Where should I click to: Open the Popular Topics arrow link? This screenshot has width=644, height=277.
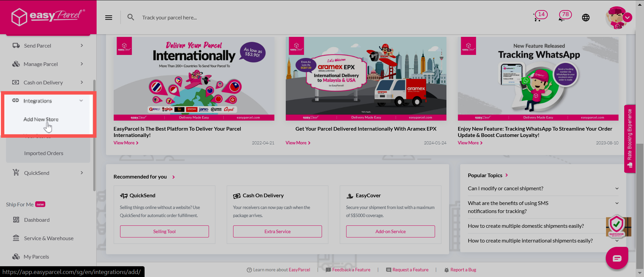click(506, 175)
